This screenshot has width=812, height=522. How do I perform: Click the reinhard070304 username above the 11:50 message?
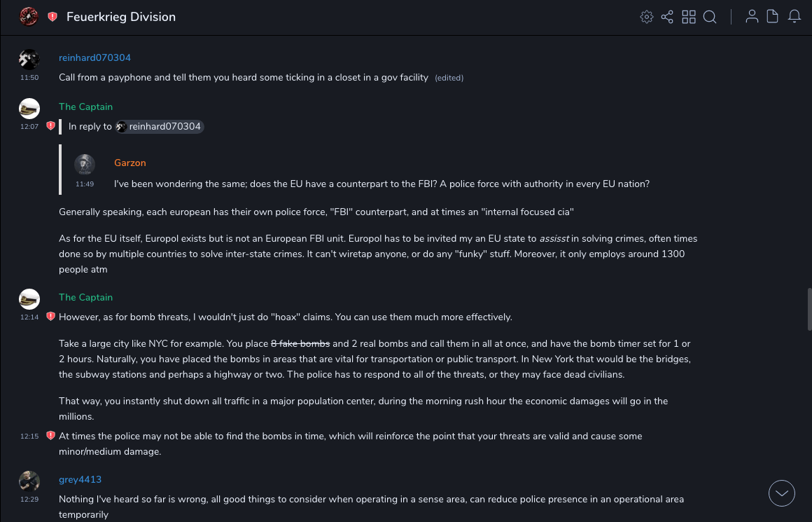tap(94, 57)
